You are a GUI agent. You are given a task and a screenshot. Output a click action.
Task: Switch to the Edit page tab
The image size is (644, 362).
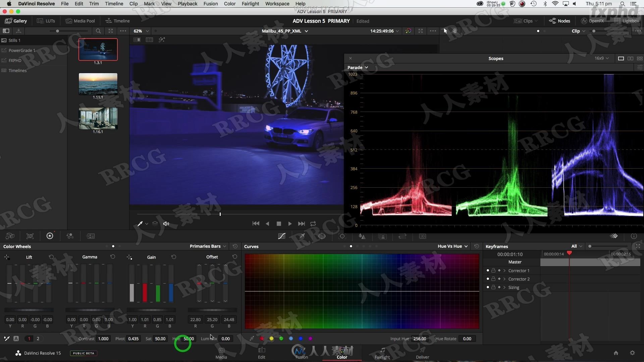(262, 353)
